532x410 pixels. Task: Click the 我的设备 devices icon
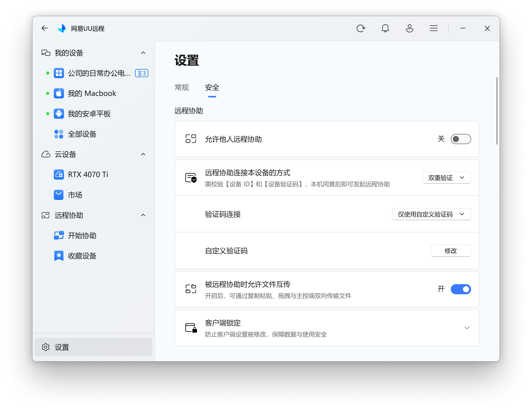[46, 53]
